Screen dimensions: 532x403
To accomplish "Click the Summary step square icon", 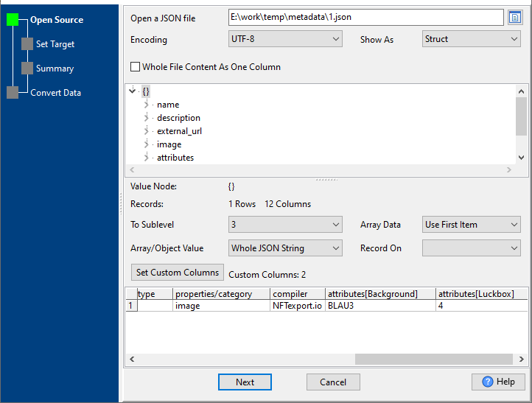I will (27, 69).
